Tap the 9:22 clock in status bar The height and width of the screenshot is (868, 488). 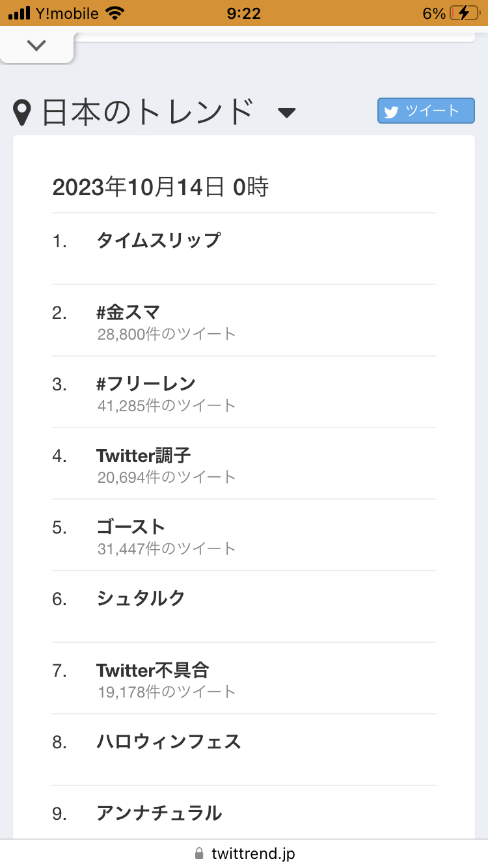[x=244, y=13]
